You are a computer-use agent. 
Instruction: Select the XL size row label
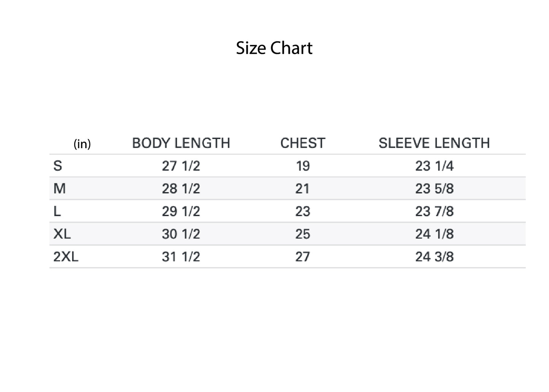click(62, 234)
